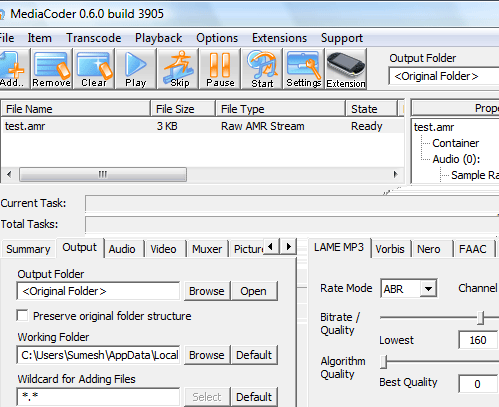Click the Select button beside Wildcard field
The image size is (499, 407).
click(207, 397)
